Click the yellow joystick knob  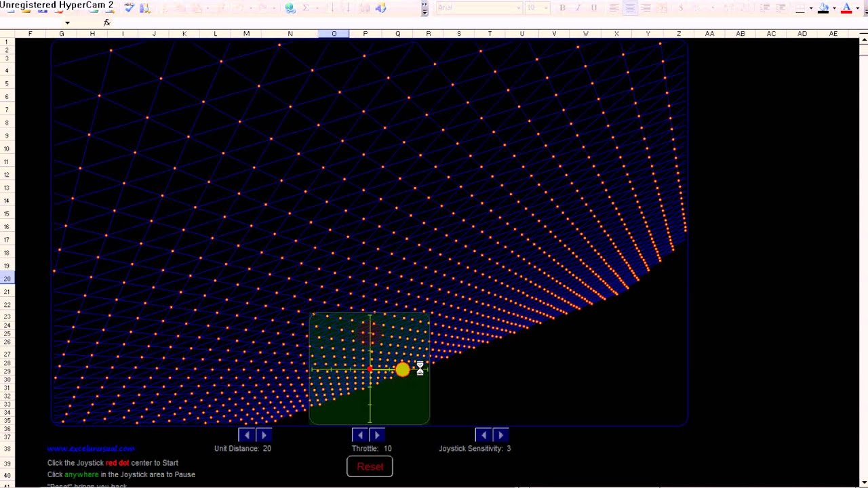pyautogui.click(x=403, y=369)
